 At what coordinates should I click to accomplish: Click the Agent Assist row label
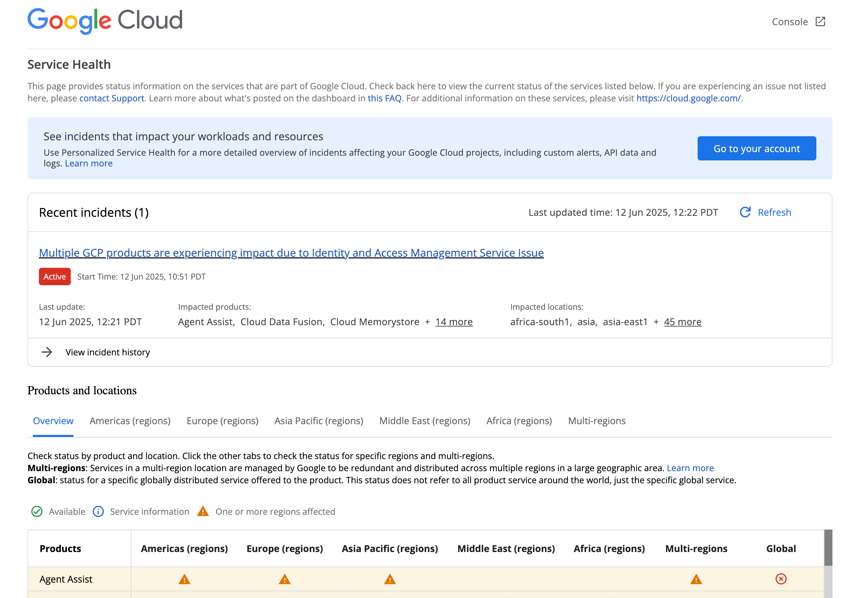pos(66,579)
